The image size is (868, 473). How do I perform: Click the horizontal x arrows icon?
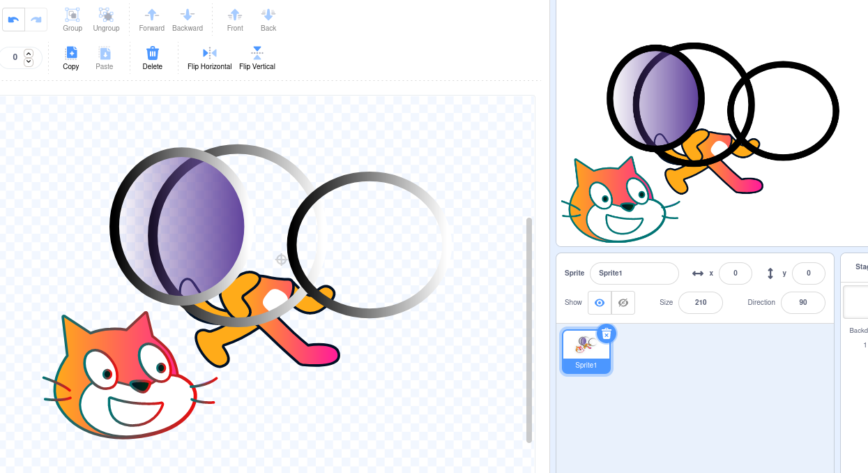point(698,273)
